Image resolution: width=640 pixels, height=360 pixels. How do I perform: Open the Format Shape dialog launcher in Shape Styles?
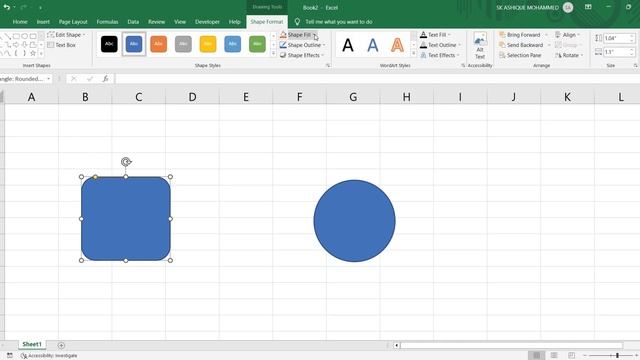[x=328, y=65]
